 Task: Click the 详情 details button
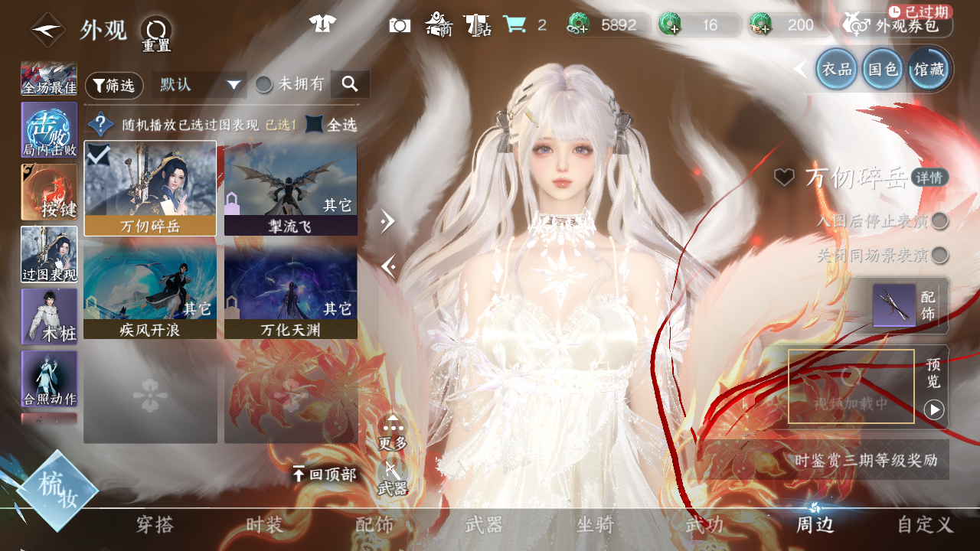[x=930, y=178]
